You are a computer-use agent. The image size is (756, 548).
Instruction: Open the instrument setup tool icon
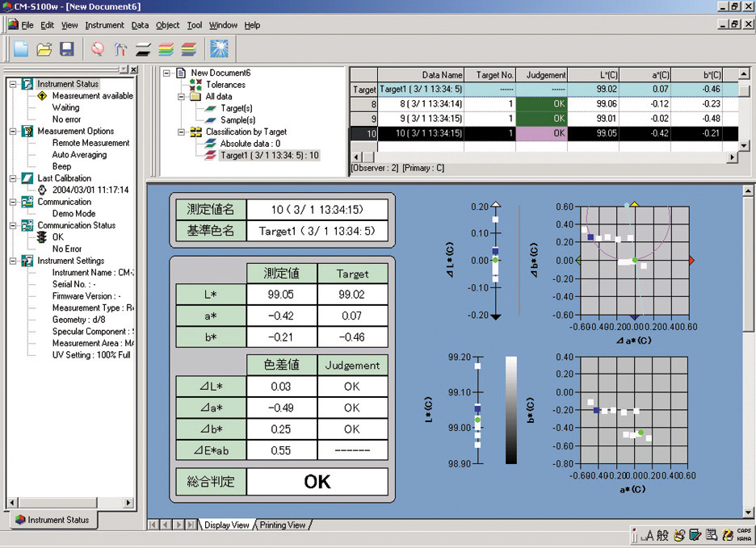point(120,48)
